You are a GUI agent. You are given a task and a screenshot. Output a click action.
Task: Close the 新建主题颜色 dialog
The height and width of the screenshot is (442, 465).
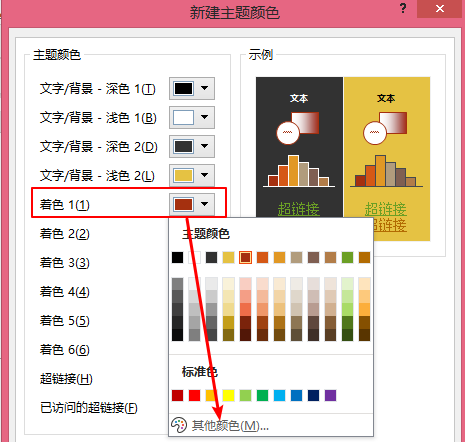point(440,9)
